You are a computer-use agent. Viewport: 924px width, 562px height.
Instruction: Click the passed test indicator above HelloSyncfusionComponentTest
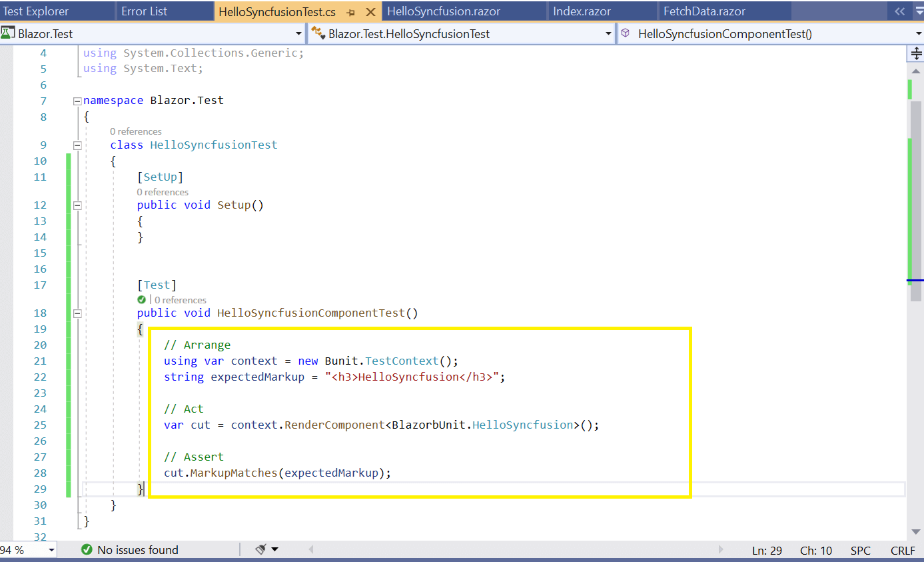click(x=141, y=300)
